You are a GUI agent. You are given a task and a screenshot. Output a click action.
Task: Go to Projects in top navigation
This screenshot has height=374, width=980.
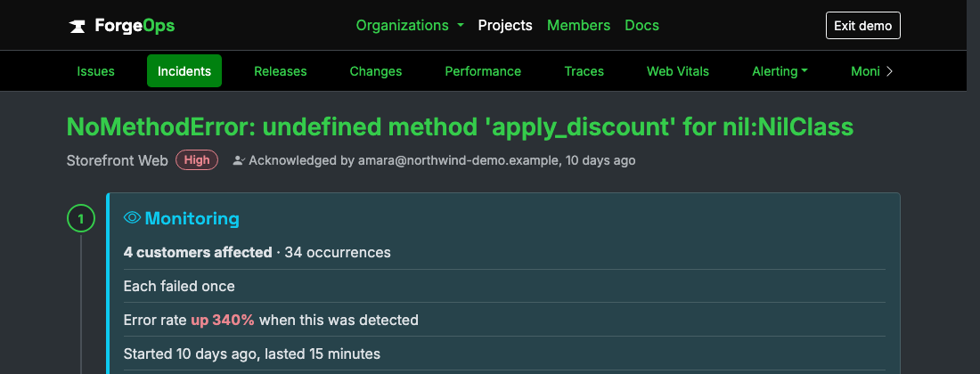click(x=505, y=26)
